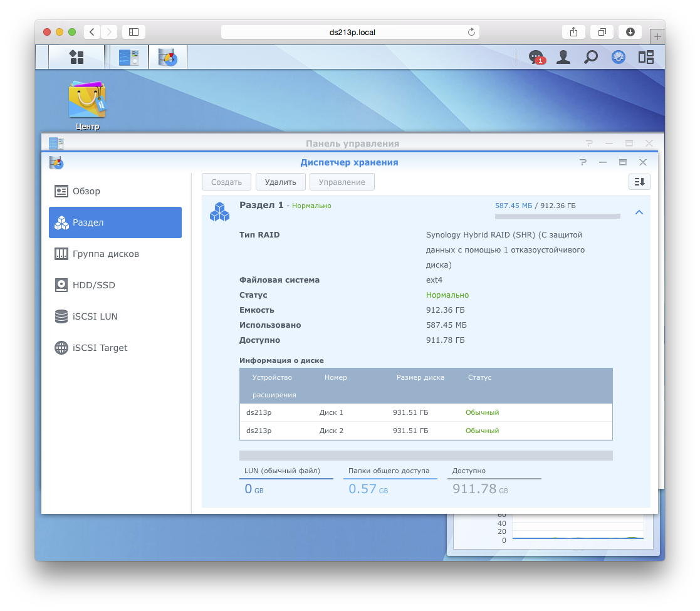Click the sort order icon button

(x=639, y=182)
